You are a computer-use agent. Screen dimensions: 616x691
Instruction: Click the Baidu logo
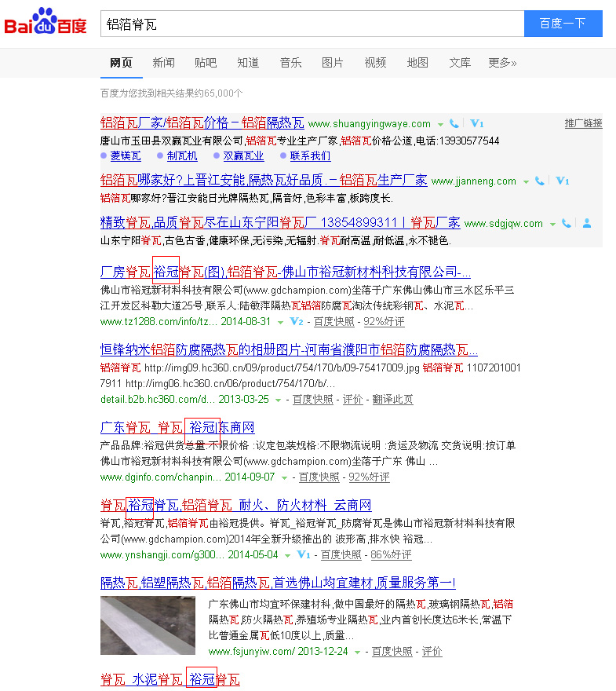pyautogui.click(x=46, y=22)
